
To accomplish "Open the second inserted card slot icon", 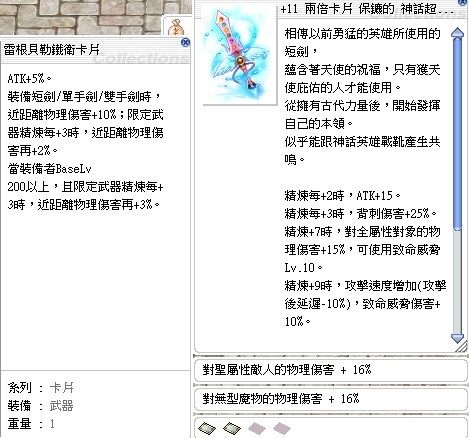I will [x=232, y=428].
